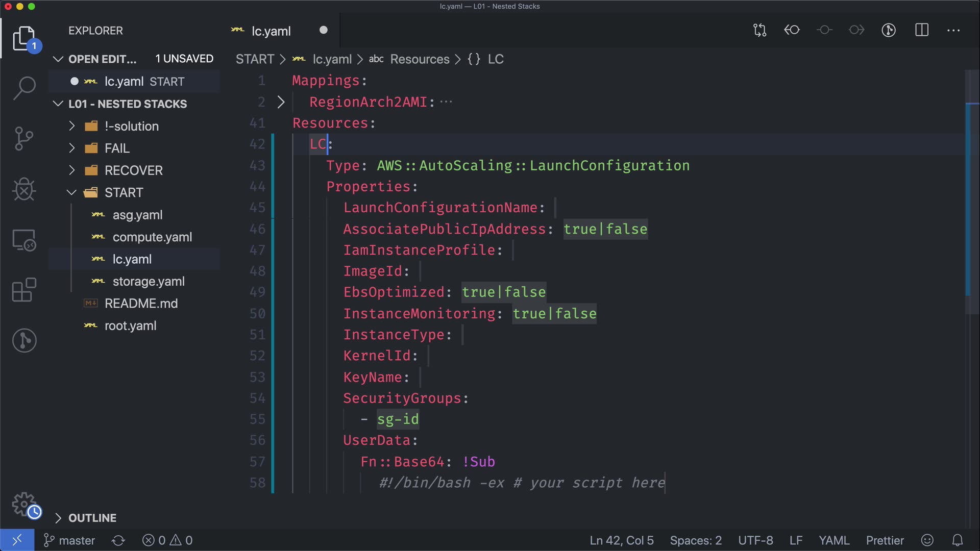Click the Open Changes compare icon
Image resolution: width=980 pixels, height=551 pixels.
pyautogui.click(x=759, y=30)
